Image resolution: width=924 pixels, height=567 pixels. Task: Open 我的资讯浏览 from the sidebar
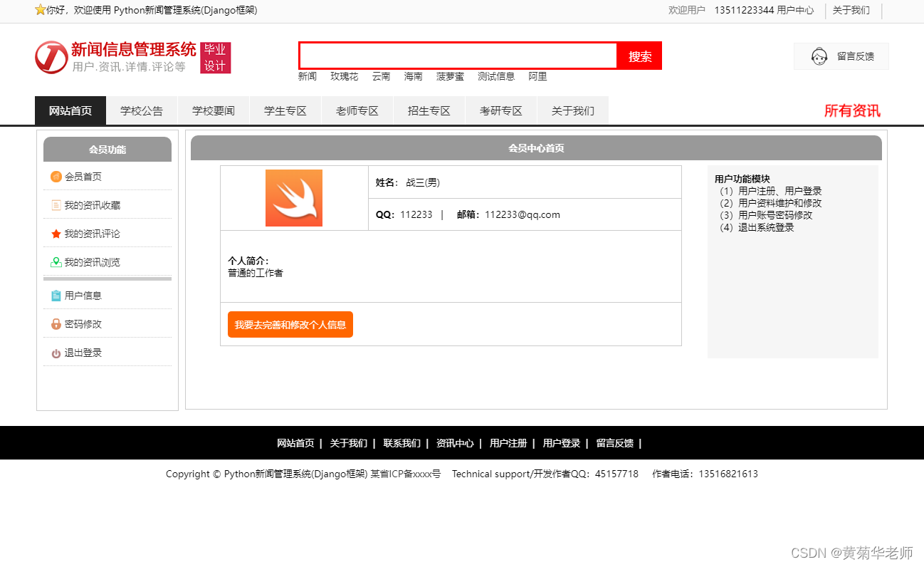coord(57,261)
